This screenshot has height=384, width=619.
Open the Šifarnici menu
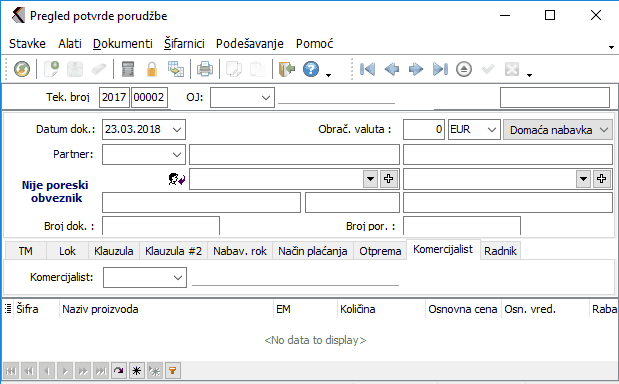pyautogui.click(x=184, y=43)
